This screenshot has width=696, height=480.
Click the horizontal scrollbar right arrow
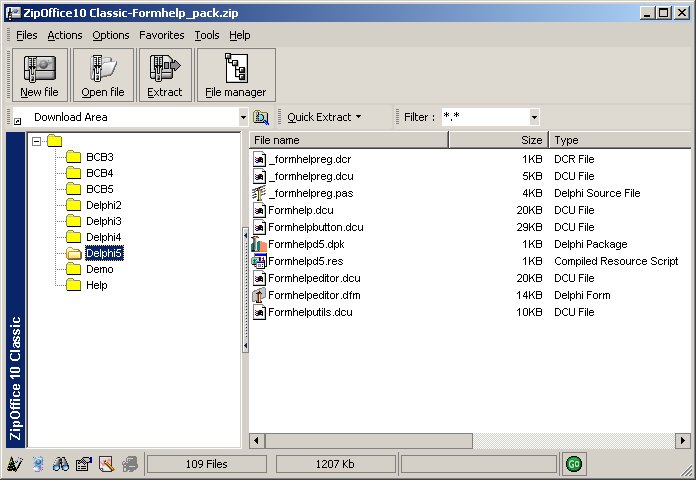click(x=682, y=441)
